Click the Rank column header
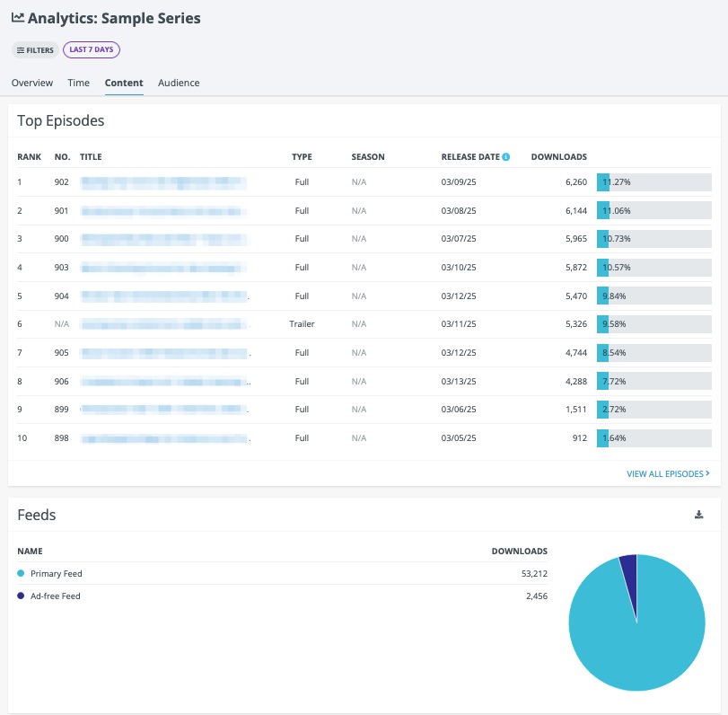Viewport: 728px width, 715px height. click(x=30, y=157)
